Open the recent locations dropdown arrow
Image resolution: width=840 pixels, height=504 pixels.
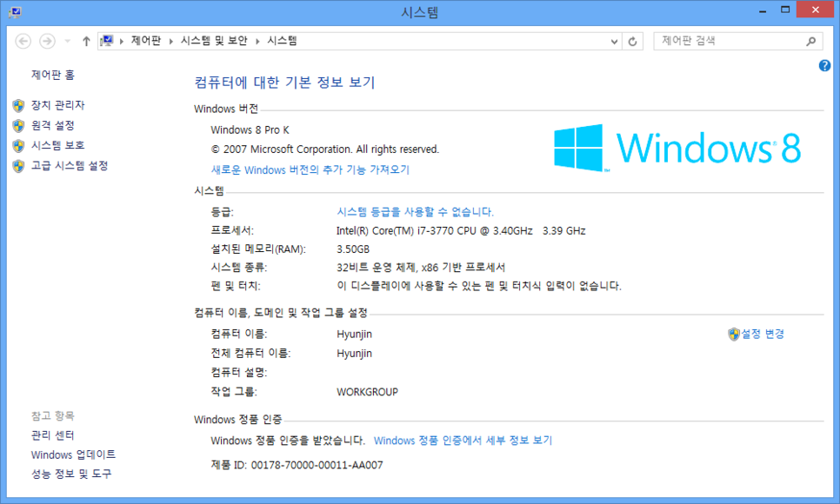[68, 41]
